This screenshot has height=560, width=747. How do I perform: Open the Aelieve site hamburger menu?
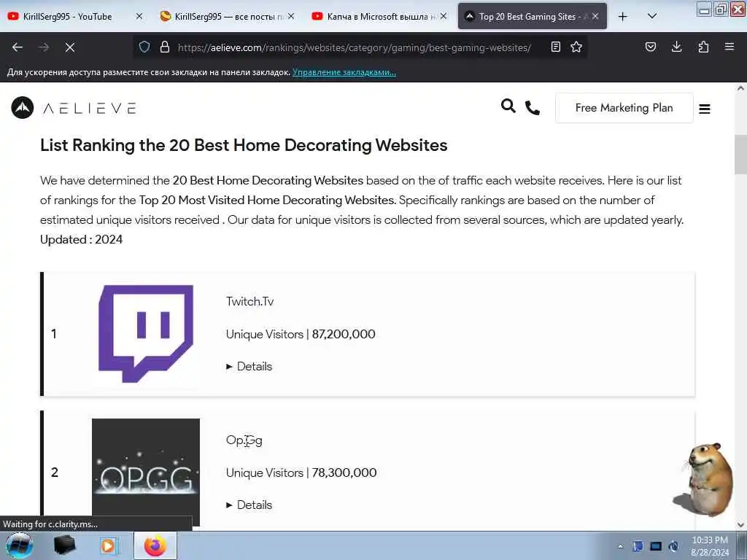point(705,109)
